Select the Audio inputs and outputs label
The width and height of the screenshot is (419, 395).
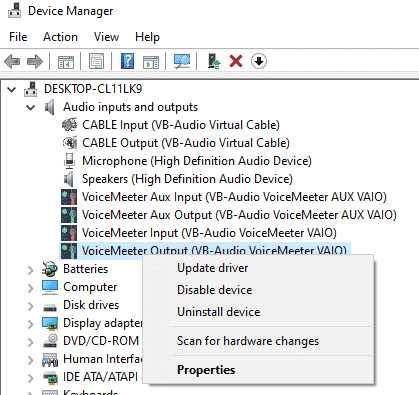[130, 107]
